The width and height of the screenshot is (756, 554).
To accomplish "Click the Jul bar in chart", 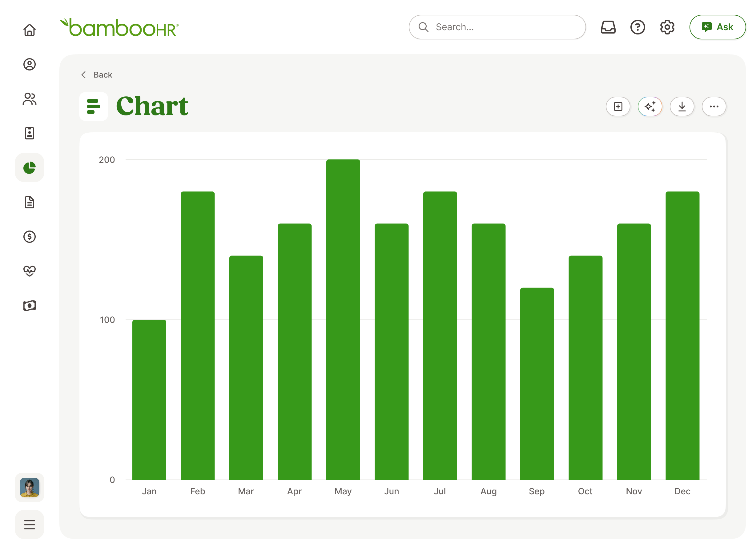I will point(440,336).
